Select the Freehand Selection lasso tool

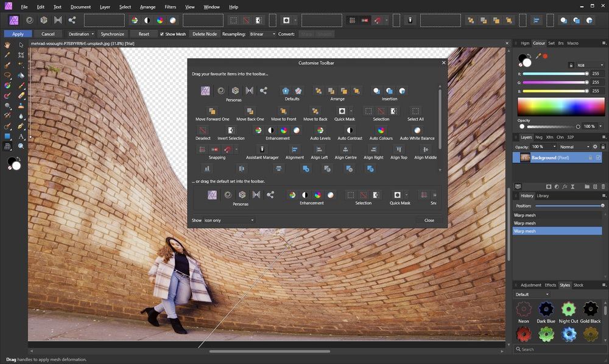click(x=7, y=75)
